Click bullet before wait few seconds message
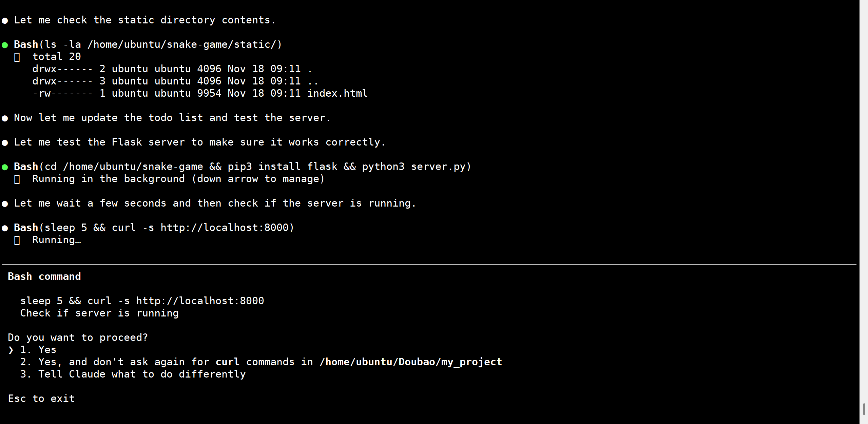The width and height of the screenshot is (868, 424). [5, 204]
